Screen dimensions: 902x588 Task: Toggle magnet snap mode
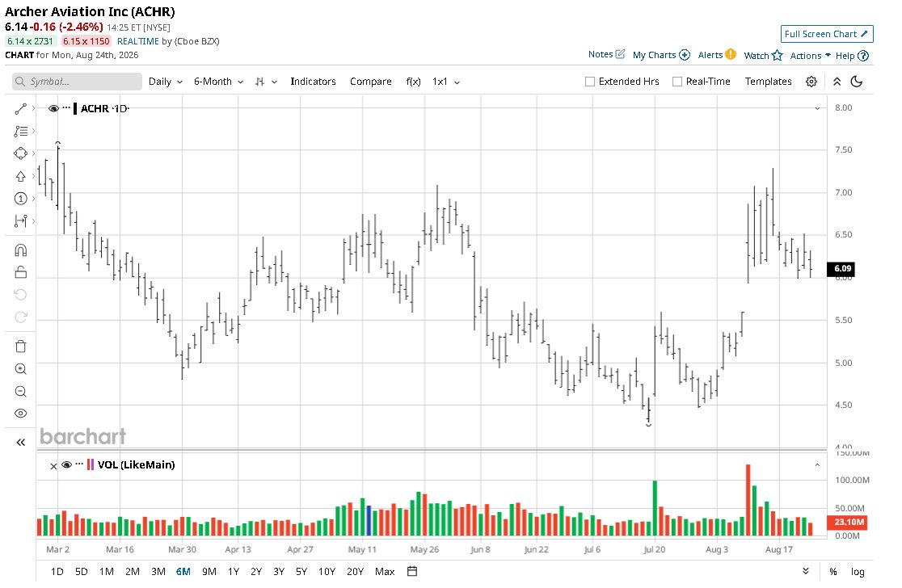click(x=21, y=250)
